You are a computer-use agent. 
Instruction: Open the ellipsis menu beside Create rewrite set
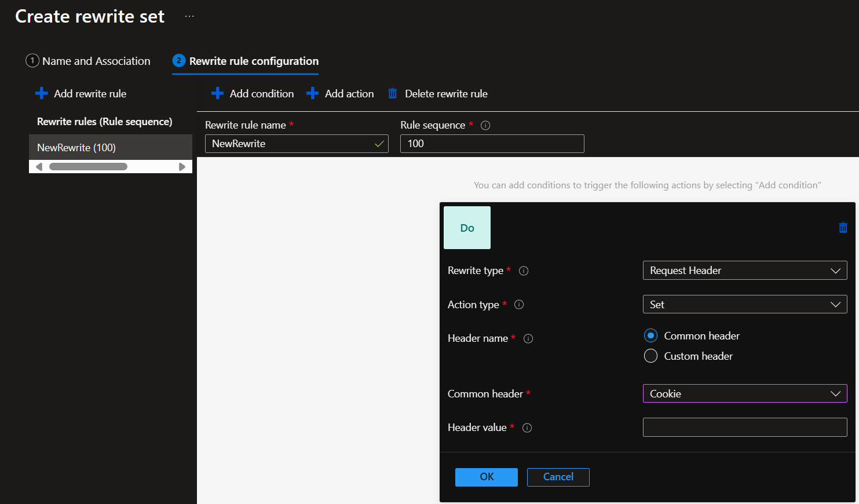189,16
